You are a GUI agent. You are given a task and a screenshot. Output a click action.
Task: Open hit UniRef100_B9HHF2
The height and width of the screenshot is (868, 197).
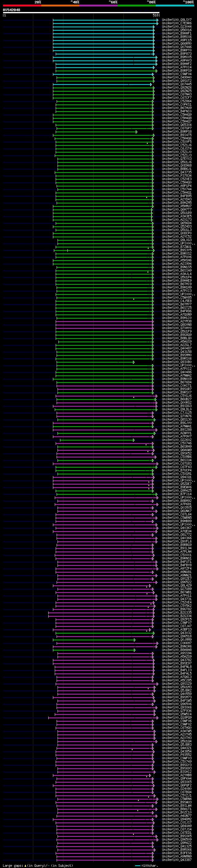coord(177,64)
